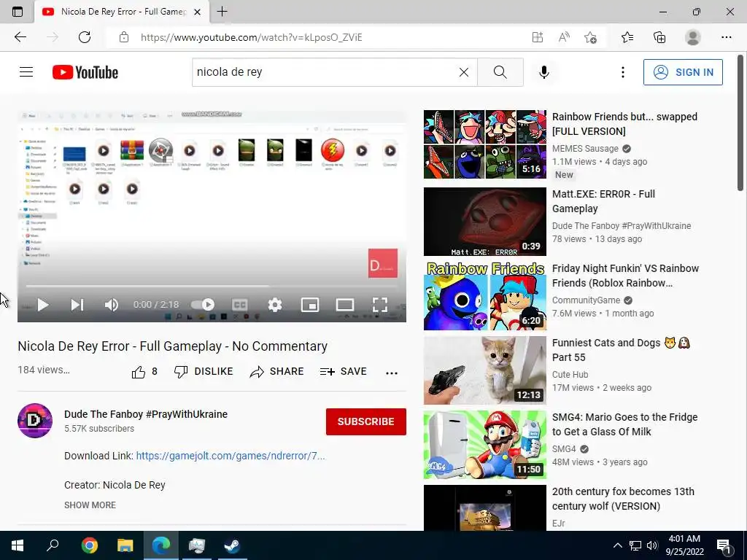747x560 pixels.
Task: Add this page to favorites
Action: click(x=590, y=37)
